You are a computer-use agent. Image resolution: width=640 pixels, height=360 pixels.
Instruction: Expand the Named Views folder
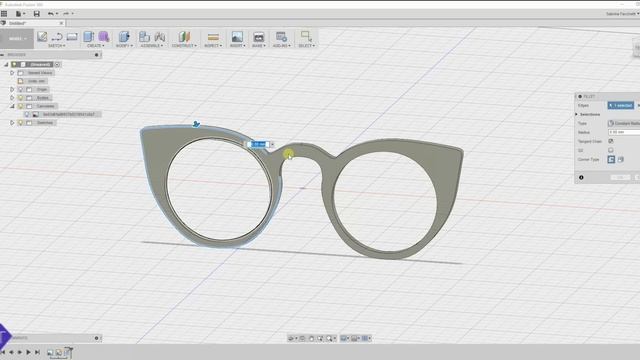(12, 73)
